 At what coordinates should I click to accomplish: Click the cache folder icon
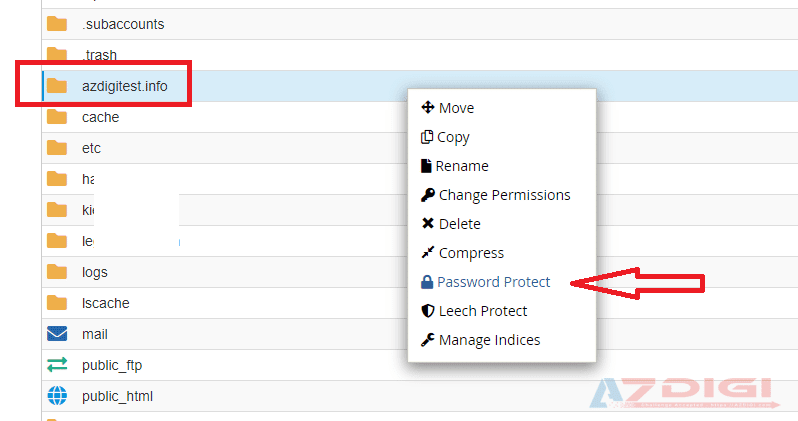pos(57,117)
